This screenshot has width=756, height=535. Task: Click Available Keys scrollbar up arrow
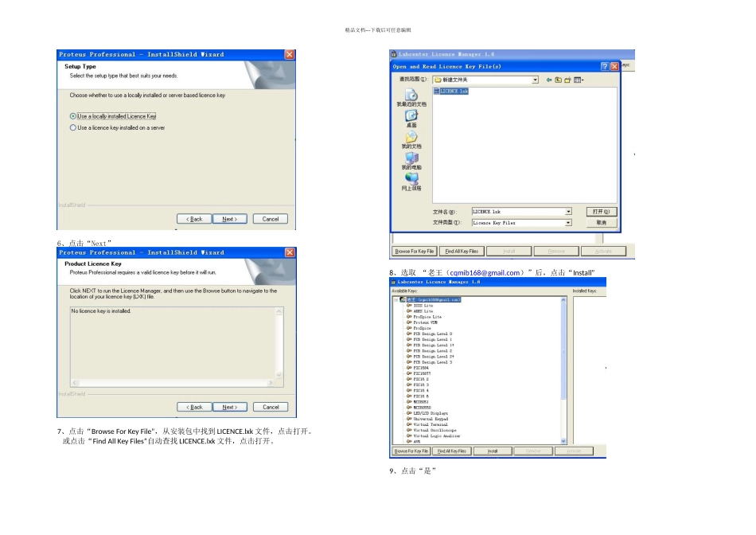click(x=563, y=300)
